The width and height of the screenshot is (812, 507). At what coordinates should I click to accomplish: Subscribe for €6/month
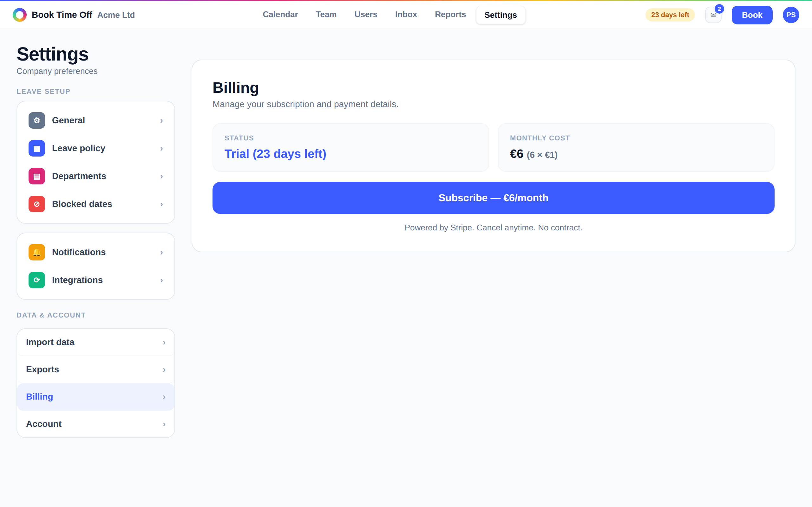pos(493,198)
